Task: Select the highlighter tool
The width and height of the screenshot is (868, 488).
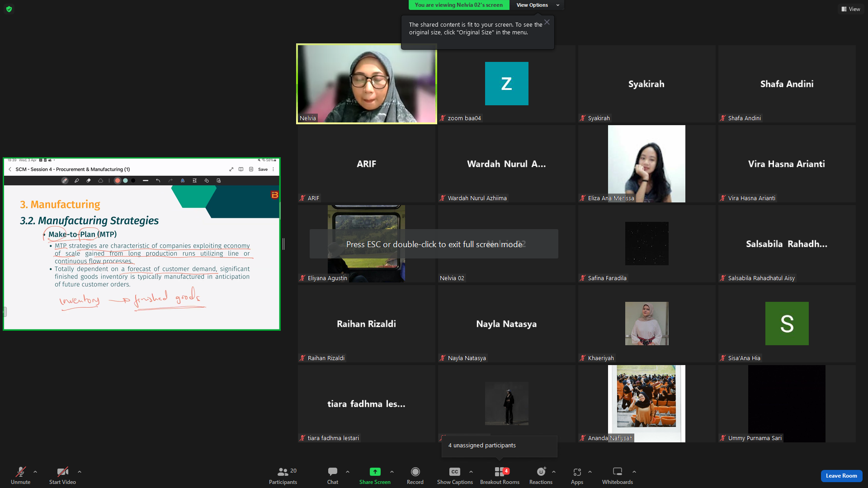Action: [76, 181]
